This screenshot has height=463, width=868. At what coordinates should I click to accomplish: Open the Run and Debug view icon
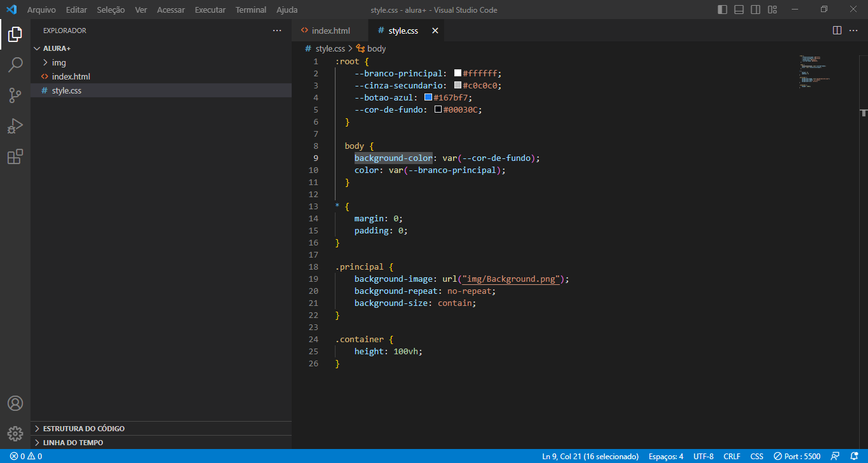click(x=15, y=126)
